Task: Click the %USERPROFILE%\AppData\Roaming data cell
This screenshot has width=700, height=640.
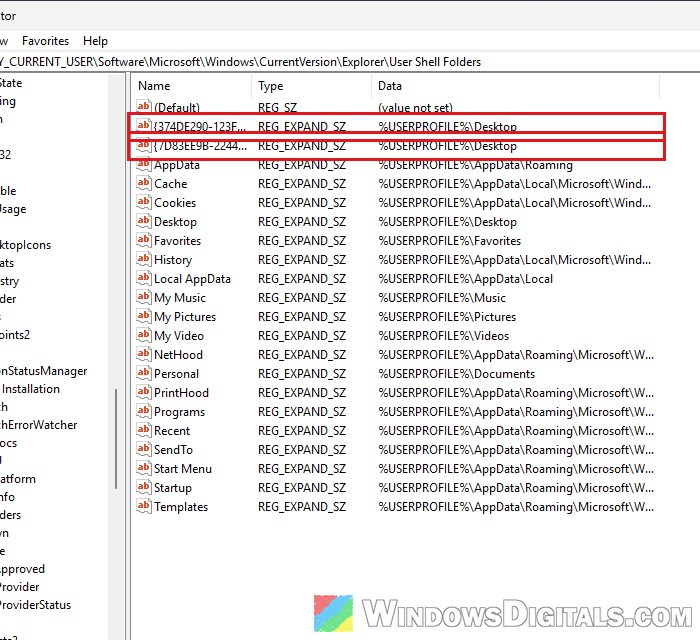Action: tap(475, 166)
